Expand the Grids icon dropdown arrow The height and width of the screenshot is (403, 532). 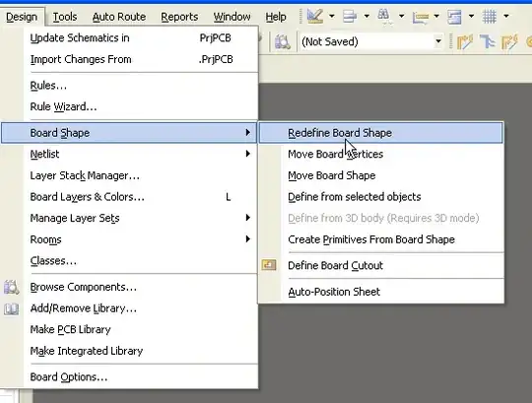click(505, 16)
